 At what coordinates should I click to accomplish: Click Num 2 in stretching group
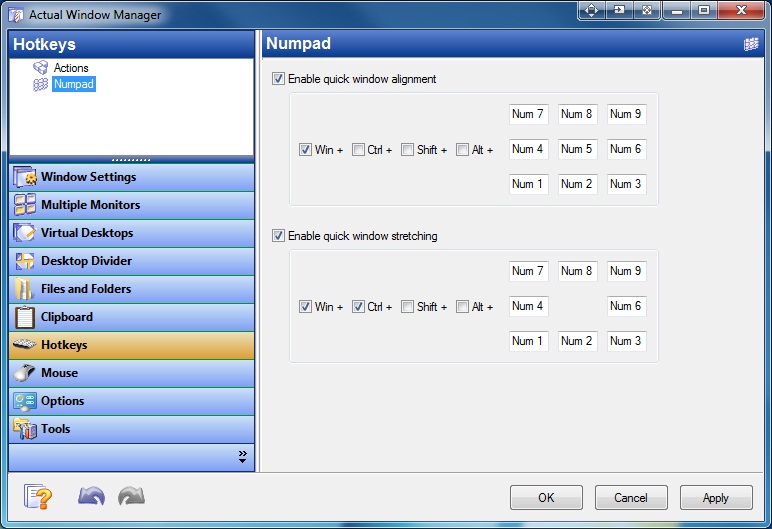[577, 341]
